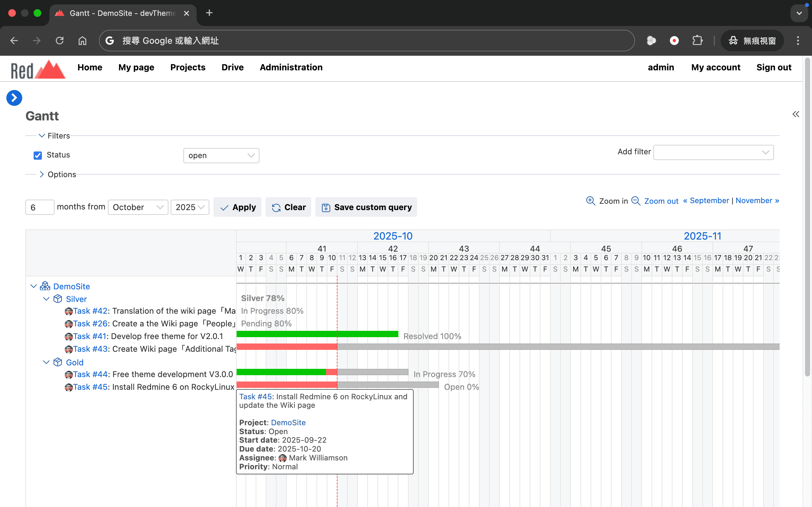Click the double-chevron collapse sidebar icon

click(796, 114)
